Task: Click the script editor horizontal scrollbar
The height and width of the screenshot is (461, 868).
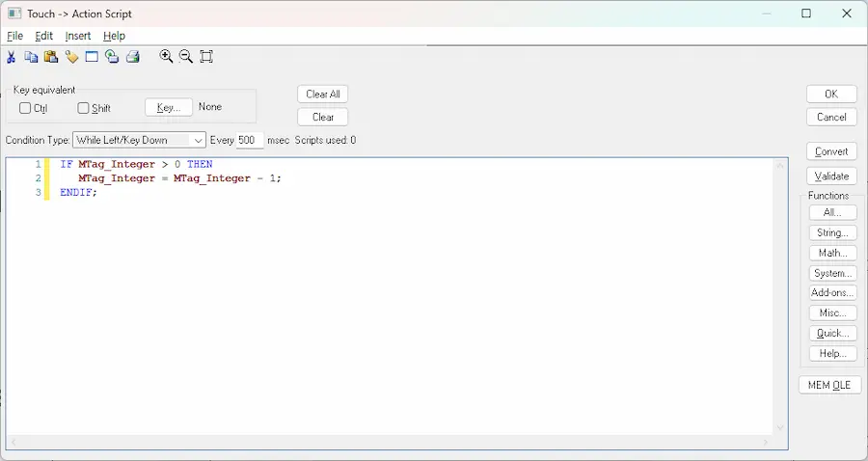Action: point(390,442)
